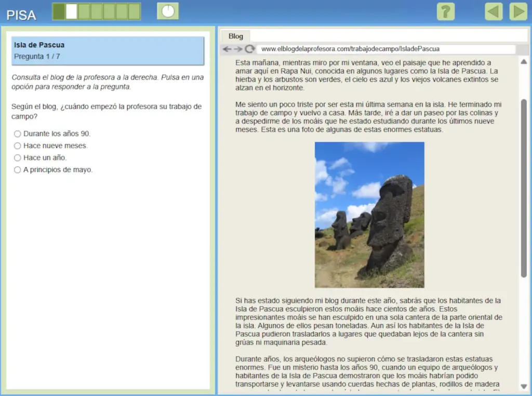Screen dimensions: 532x396
Task: Click the browser forward arrow
Action: coord(238,49)
